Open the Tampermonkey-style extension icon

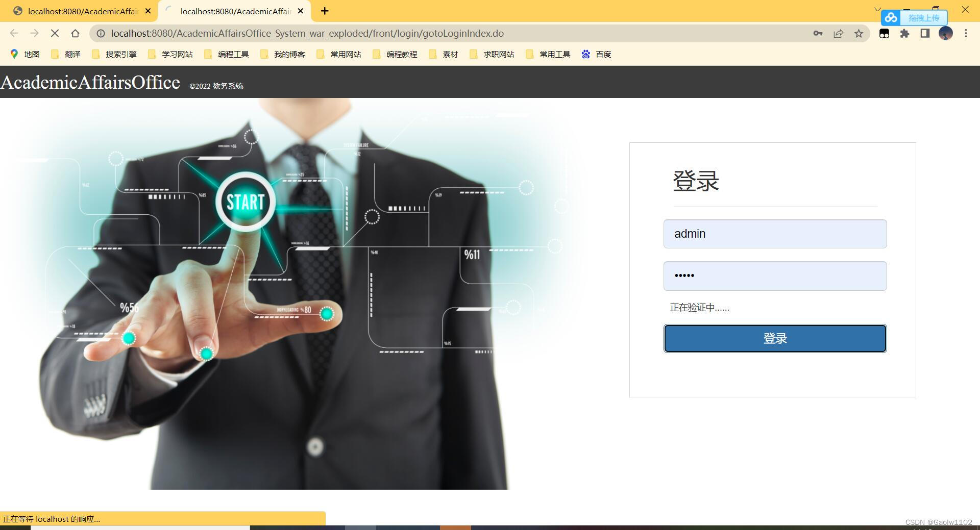(x=884, y=33)
